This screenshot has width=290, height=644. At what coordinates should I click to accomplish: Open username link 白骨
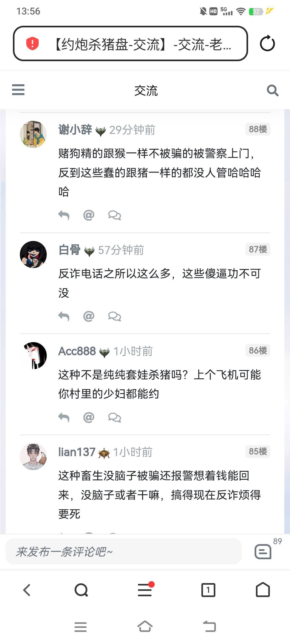point(69,250)
